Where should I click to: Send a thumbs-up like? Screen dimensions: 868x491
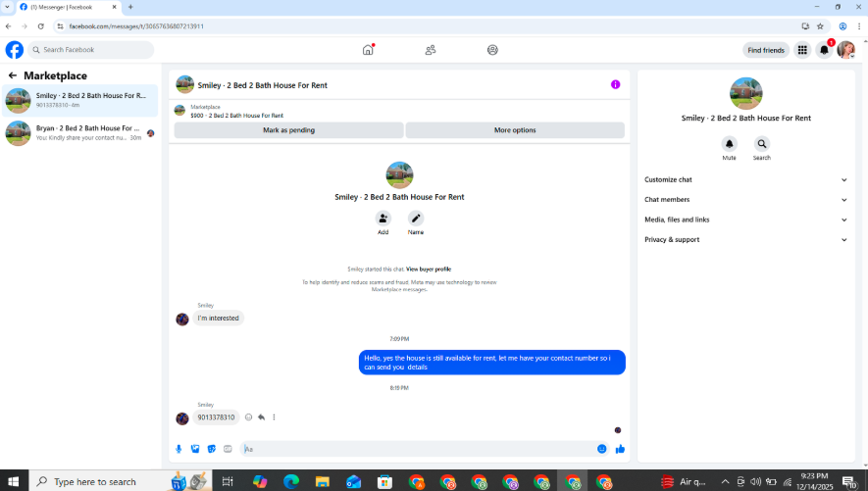[620, 449]
